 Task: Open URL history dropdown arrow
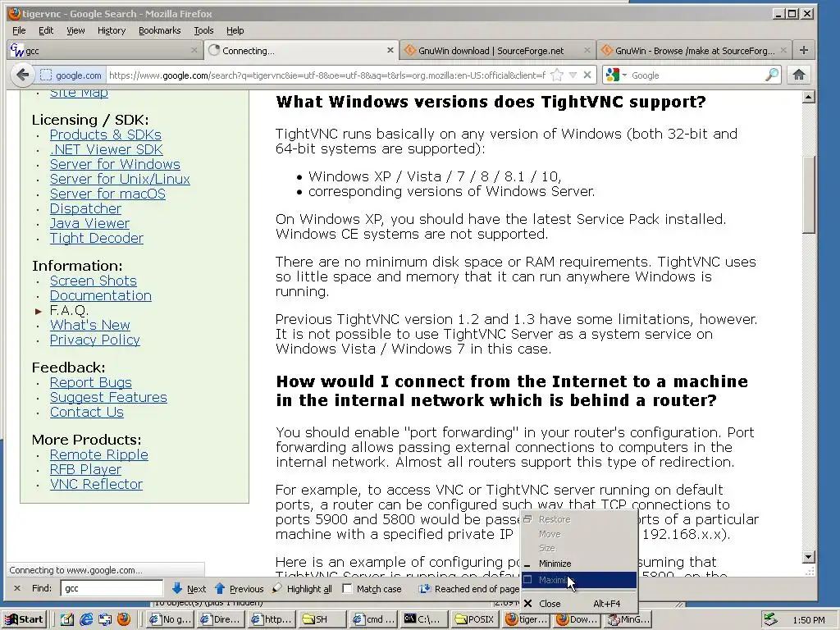click(x=573, y=75)
